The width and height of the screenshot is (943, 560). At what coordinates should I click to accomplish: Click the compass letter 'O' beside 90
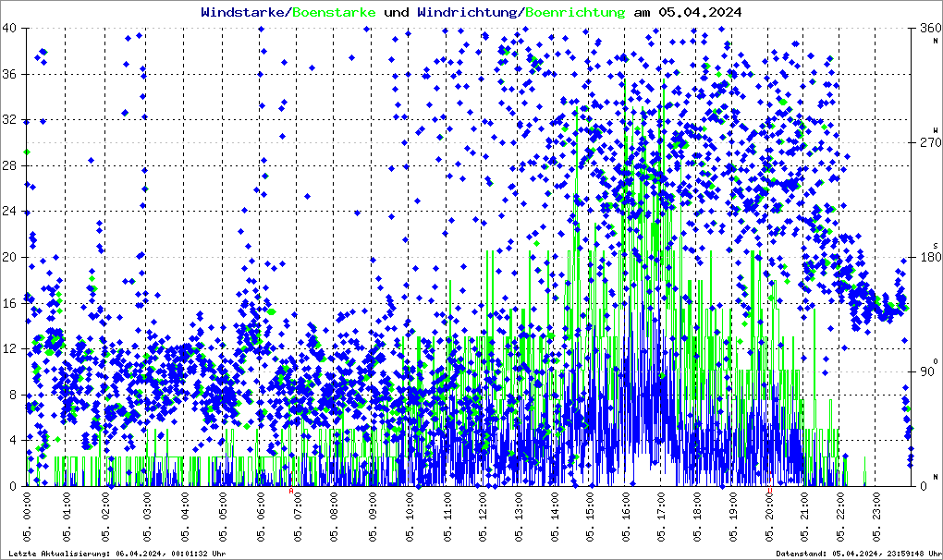pyautogui.click(x=936, y=360)
